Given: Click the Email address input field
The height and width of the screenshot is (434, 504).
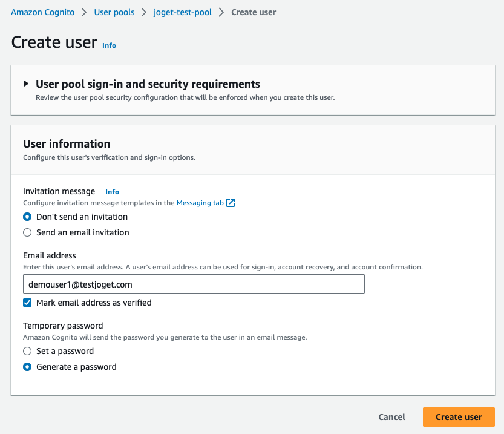Looking at the screenshot, I should 194,284.
